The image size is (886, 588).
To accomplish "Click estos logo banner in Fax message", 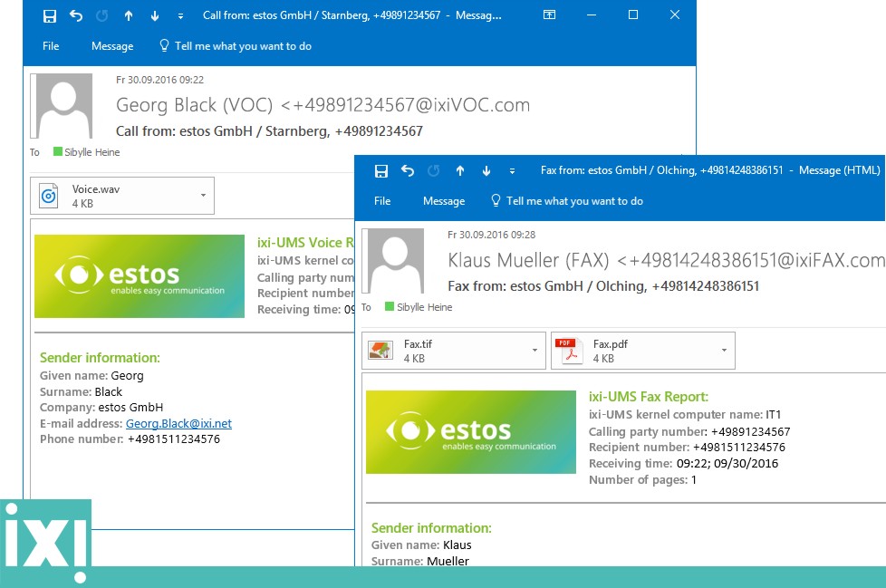I will [x=471, y=432].
